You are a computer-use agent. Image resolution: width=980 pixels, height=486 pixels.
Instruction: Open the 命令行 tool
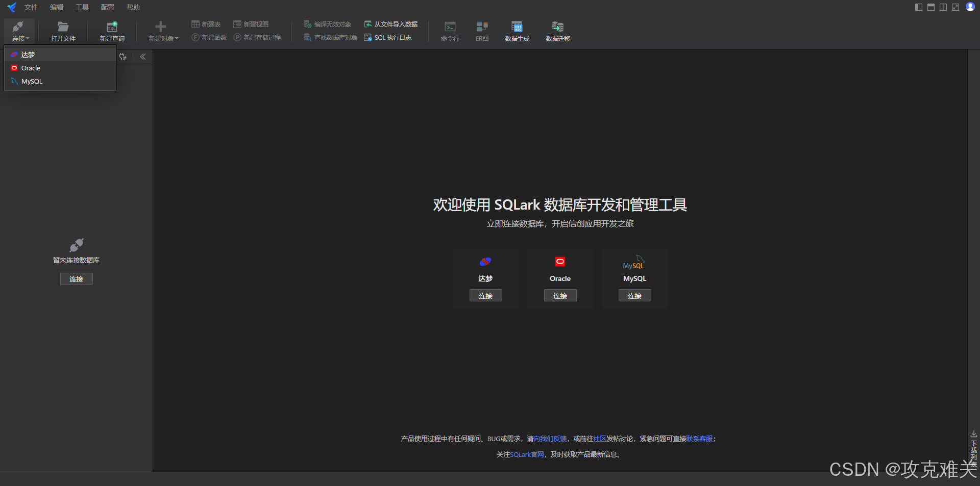[450, 32]
